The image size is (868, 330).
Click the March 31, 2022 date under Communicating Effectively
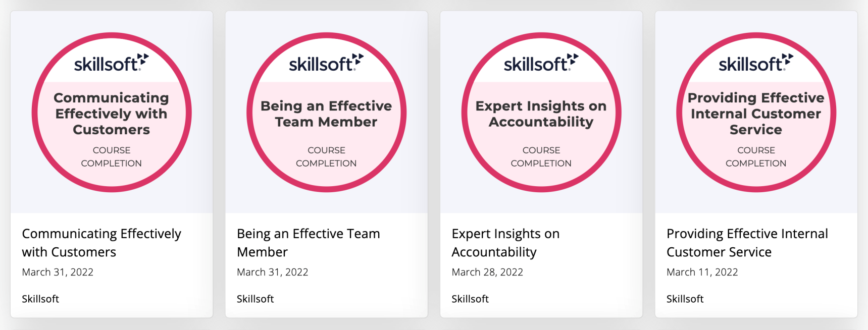pos(58,272)
